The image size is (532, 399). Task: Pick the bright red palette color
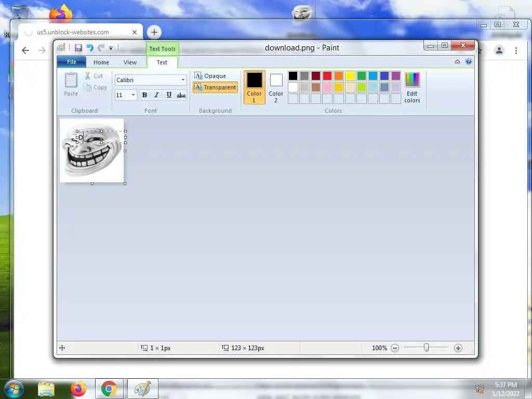pyautogui.click(x=327, y=76)
